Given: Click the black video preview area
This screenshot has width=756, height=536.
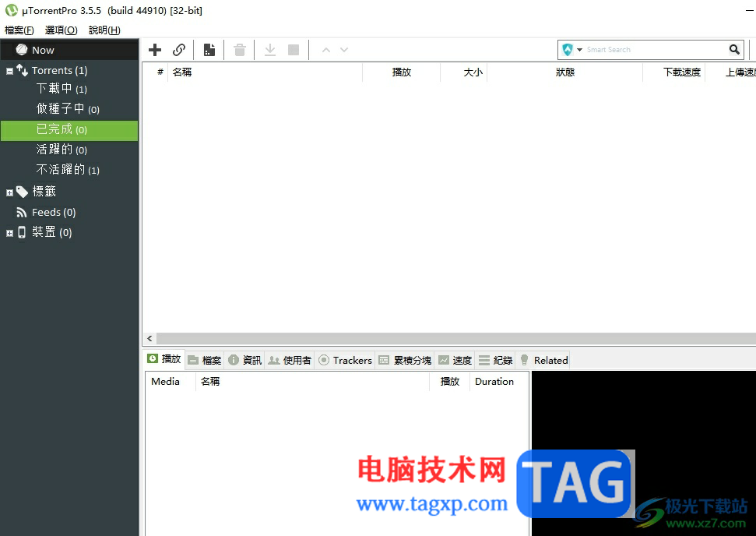Looking at the screenshot, I should point(644,453).
